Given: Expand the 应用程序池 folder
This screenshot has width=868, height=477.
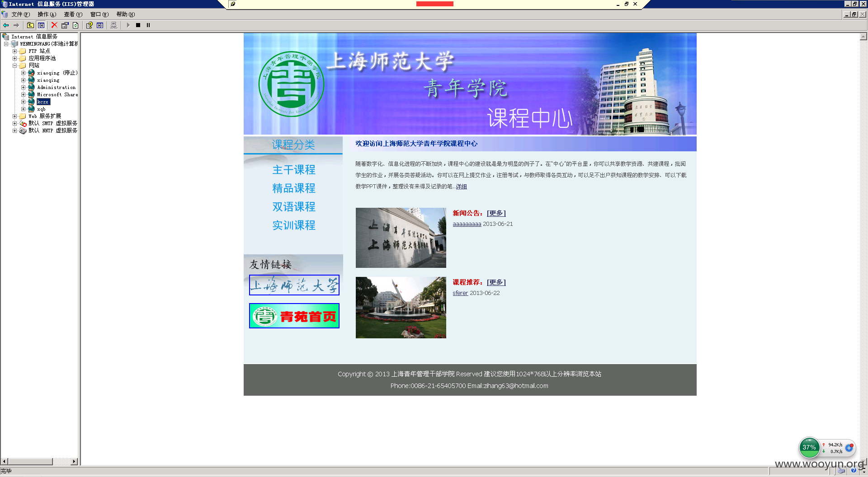Looking at the screenshot, I should 14,58.
